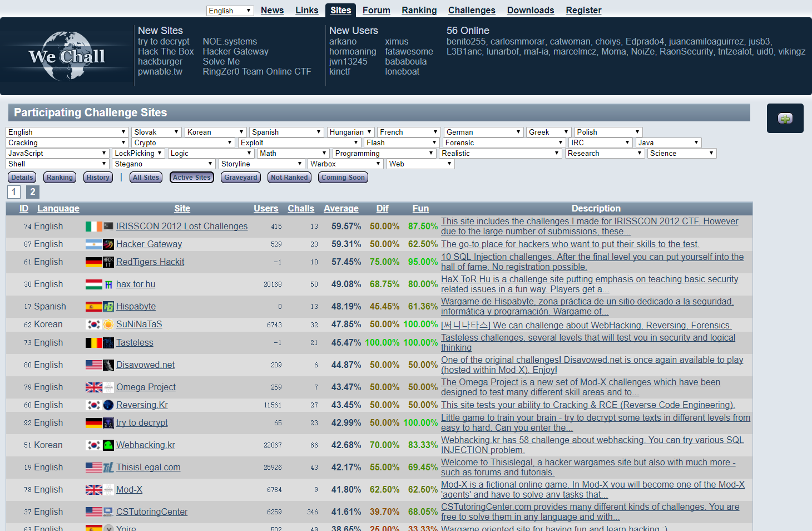Click the German flag beside RedTigers Hackit
The height and width of the screenshot is (531, 812).
94,262
